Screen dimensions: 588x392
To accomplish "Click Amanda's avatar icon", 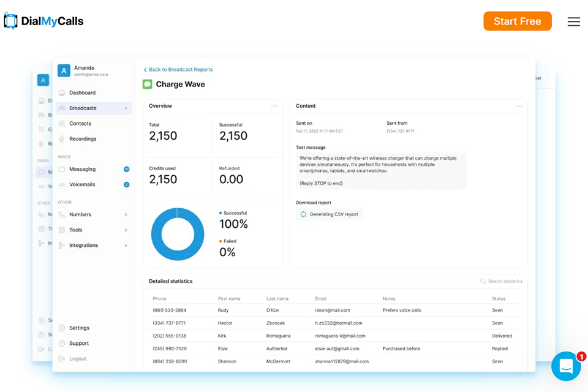I will 64,70.
